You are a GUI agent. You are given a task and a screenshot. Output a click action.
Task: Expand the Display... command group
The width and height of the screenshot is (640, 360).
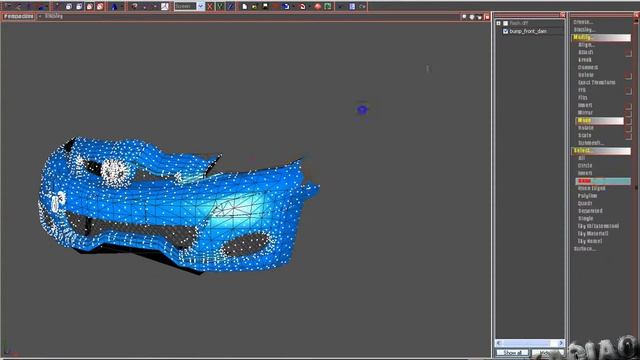tap(584, 30)
